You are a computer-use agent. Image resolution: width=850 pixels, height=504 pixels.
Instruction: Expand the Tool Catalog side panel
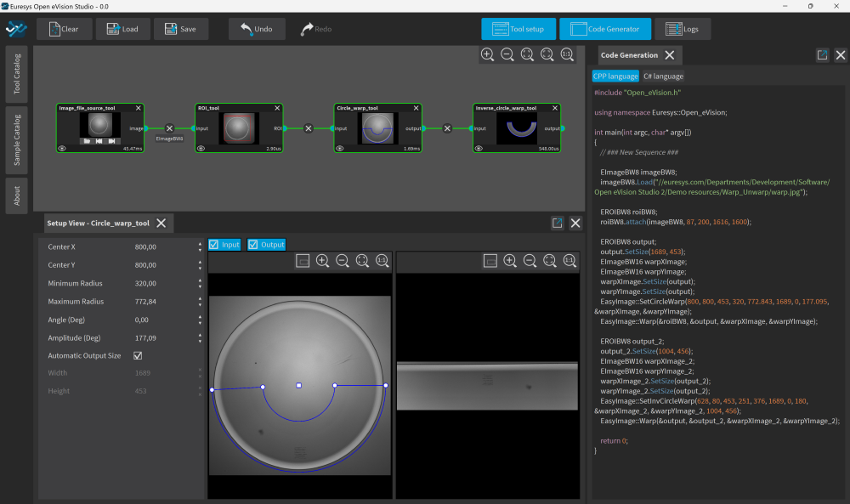[17, 75]
